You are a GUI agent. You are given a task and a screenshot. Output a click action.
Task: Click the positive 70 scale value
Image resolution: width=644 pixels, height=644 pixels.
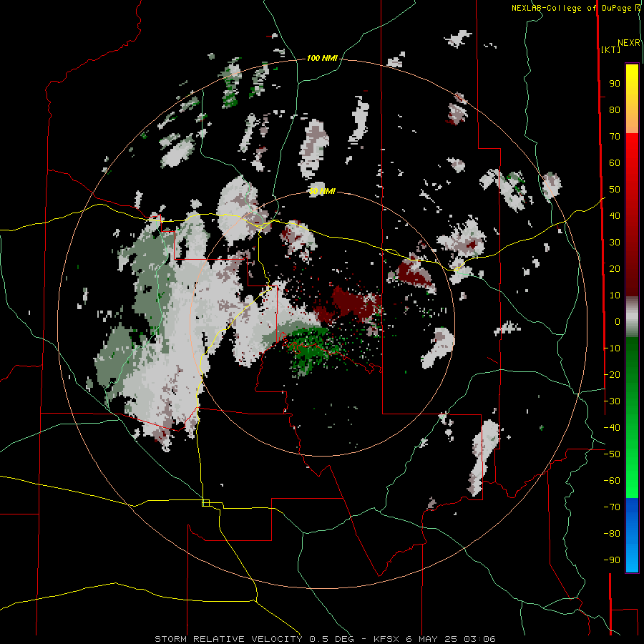(x=615, y=137)
